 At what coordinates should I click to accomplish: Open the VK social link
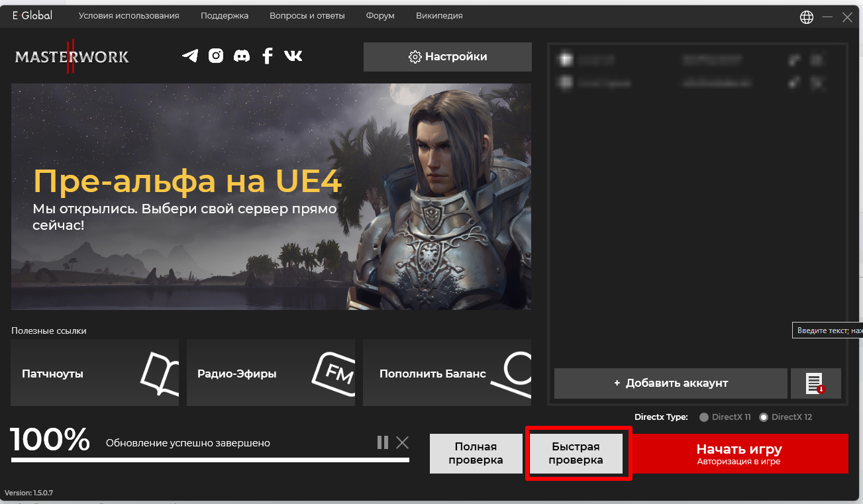[293, 56]
